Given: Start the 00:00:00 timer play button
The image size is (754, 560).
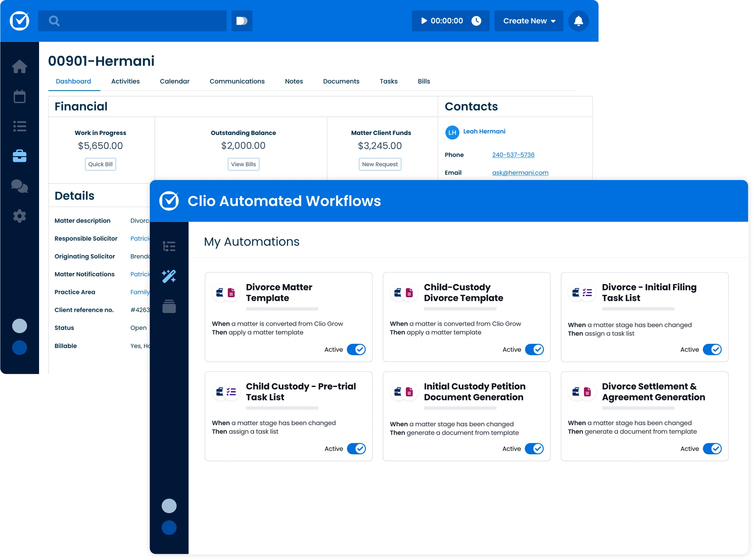Looking at the screenshot, I should click(424, 21).
